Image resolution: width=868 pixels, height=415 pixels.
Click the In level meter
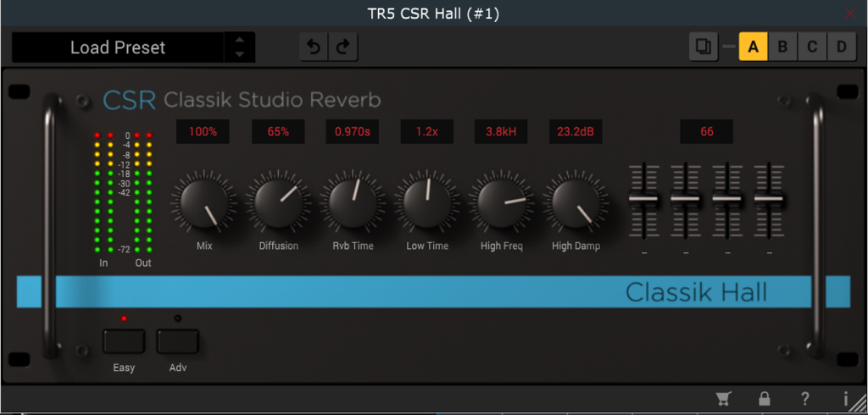coord(103,192)
